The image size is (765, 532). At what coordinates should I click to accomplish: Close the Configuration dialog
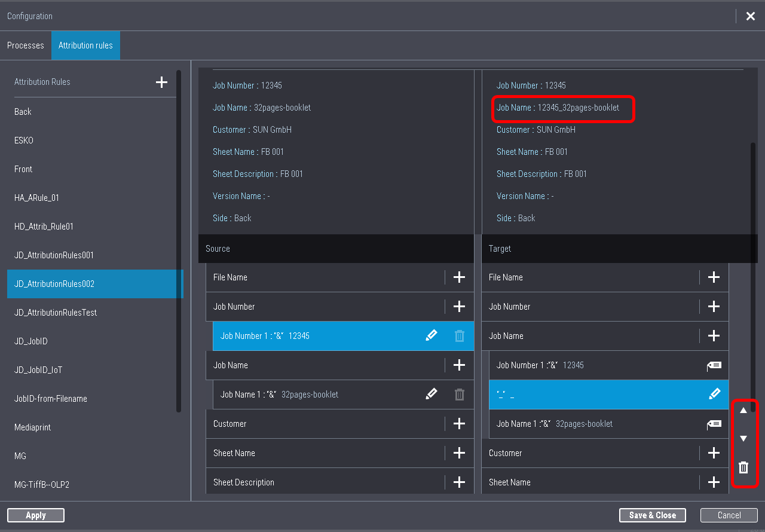tap(751, 16)
